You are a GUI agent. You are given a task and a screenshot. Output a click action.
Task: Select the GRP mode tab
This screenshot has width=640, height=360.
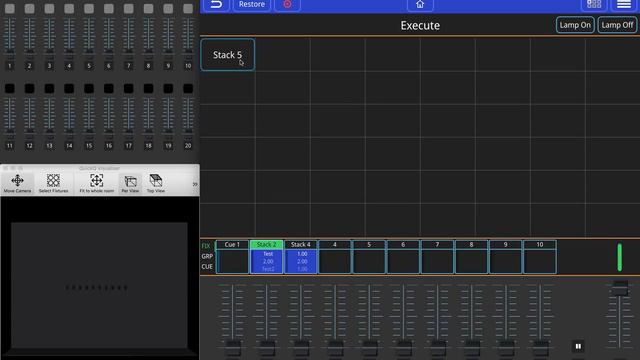(207, 256)
